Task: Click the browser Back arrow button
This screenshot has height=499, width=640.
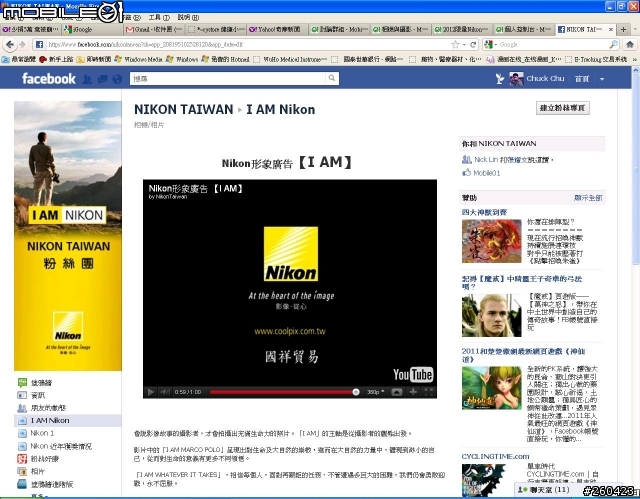Action: (10, 44)
